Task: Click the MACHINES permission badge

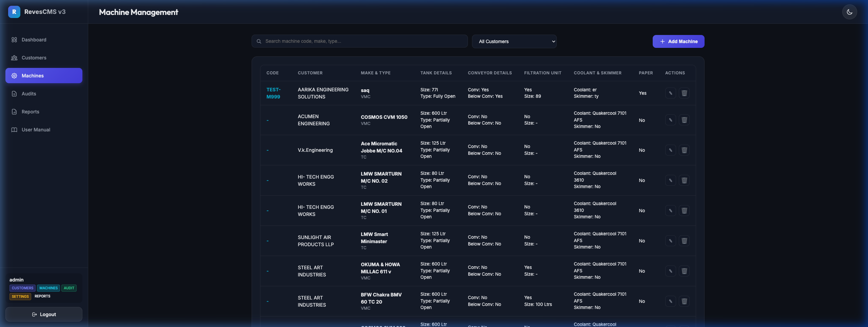Action: [48, 288]
